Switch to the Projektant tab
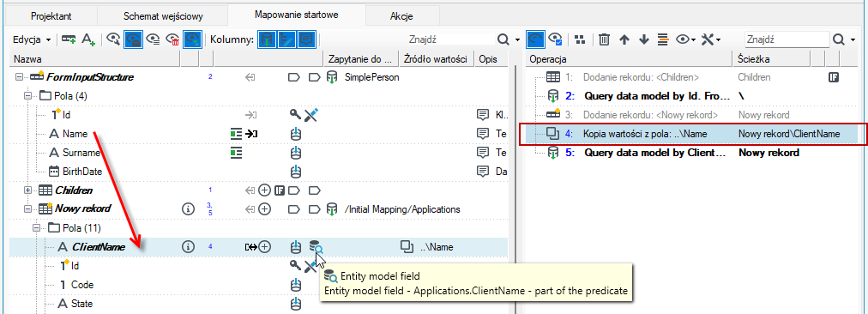Viewport: 868px width, 314px height. tap(51, 16)
